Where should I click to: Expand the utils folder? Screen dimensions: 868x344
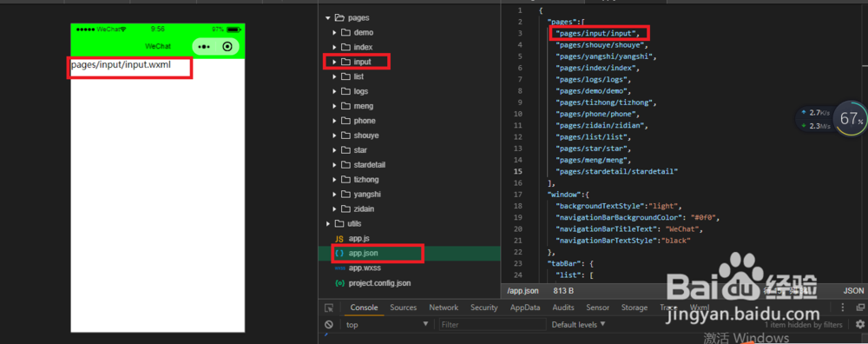[x=328, y=224]
